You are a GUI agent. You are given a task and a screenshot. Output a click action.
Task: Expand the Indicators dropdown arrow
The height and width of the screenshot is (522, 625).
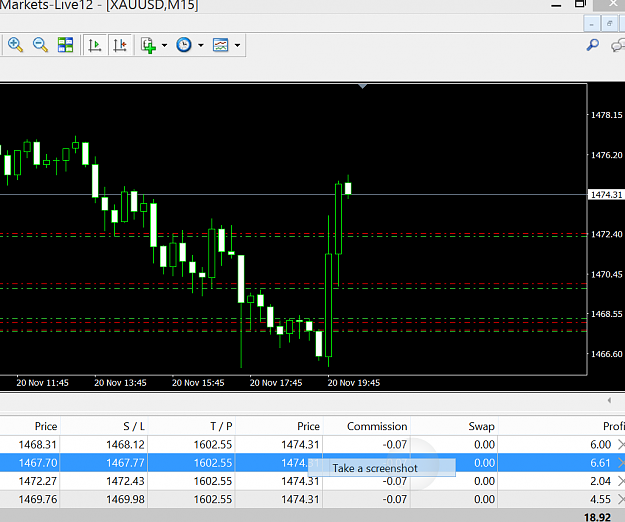(x=164, y=45)
